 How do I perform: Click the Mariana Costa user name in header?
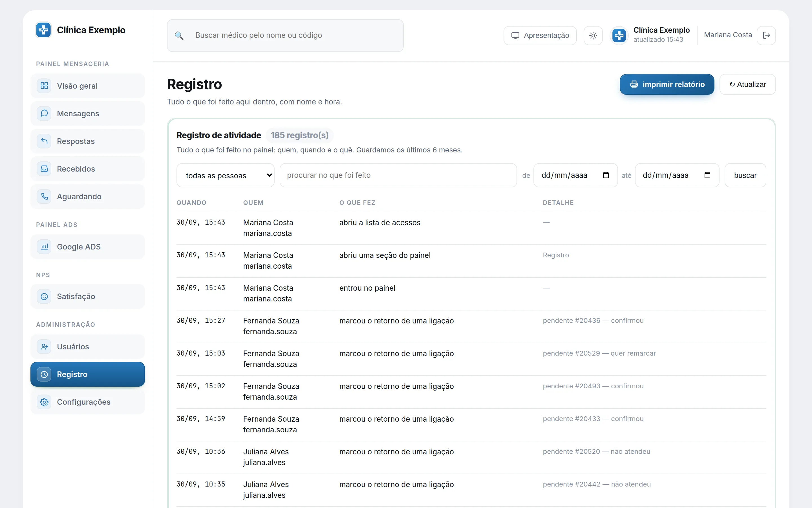(728, 35)
